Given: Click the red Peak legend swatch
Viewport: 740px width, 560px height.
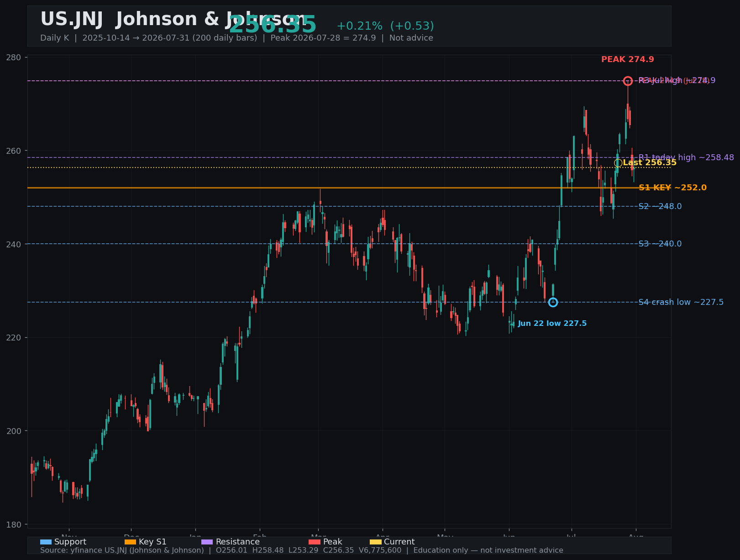Looking at the screenshot, I should click(x=315, y=542).
